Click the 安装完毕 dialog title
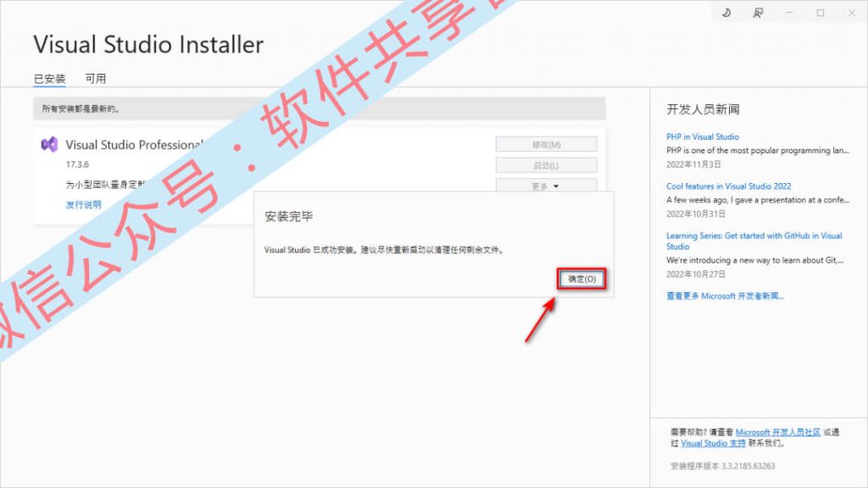Screen dimensions: 868x488 point(288,216)
